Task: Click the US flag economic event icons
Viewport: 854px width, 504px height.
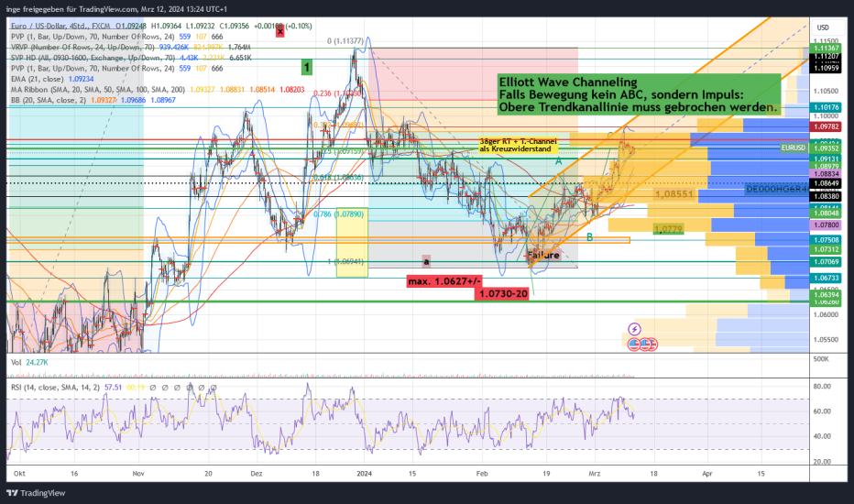Action: coord(640,345)
